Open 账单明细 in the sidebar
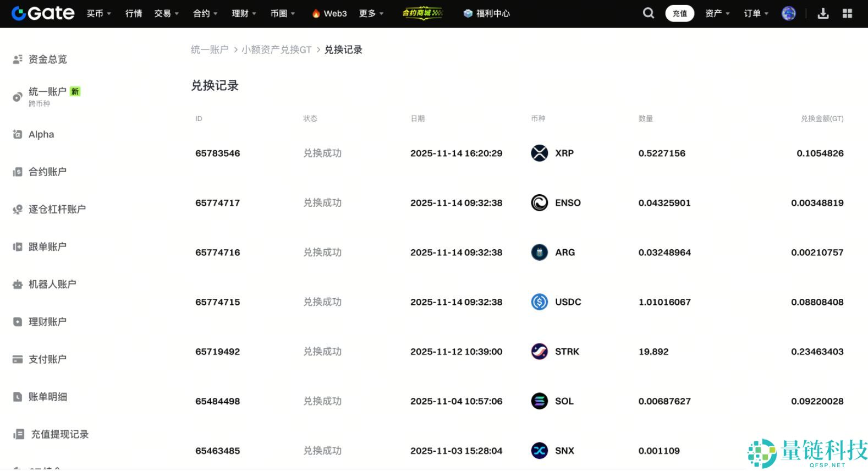The height and width of the screenshot is (471, 868). (x=48, y=397)
